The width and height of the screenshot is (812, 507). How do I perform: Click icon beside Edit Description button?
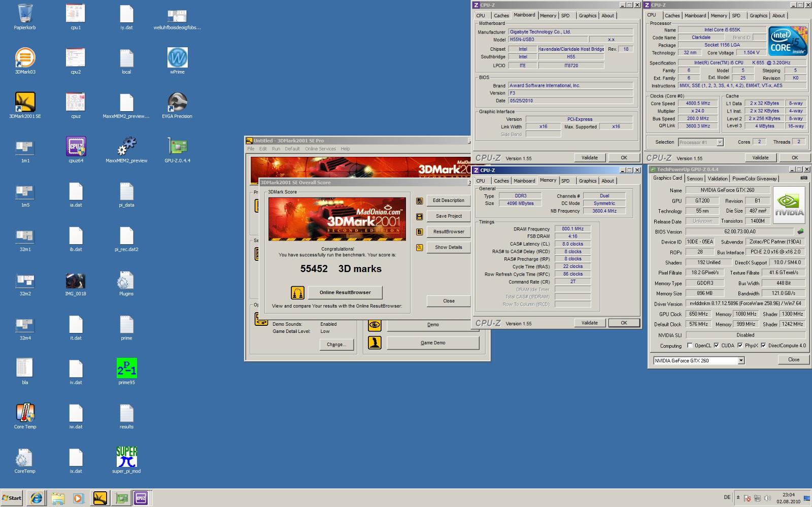420,201
